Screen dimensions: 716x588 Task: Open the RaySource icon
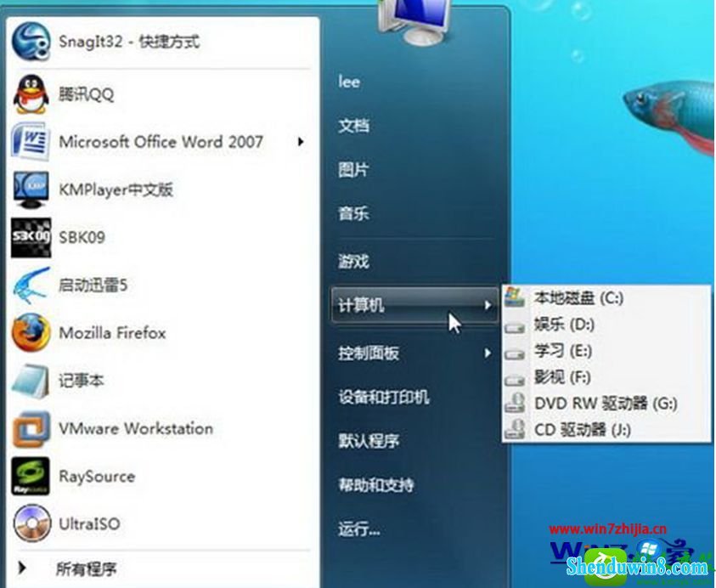(31, 476)
